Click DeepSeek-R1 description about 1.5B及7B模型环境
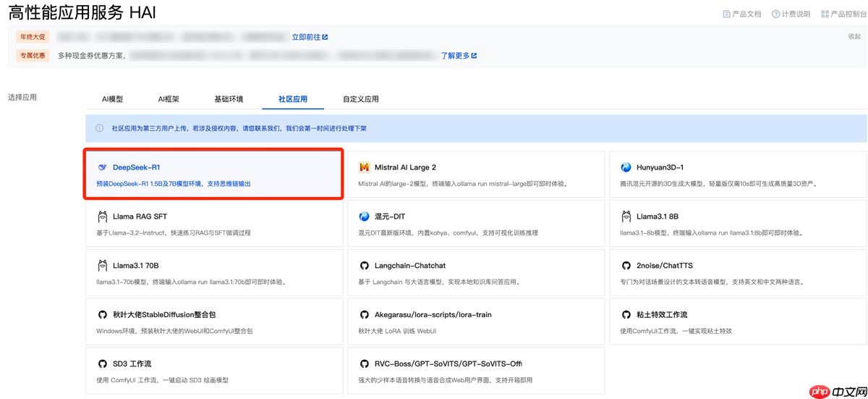The image size is (868, 399). click(174, 184)
